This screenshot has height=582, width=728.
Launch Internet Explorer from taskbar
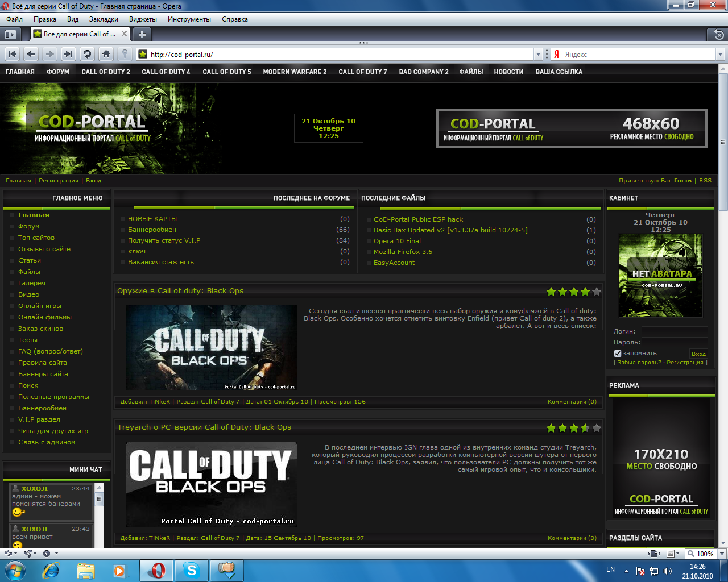point(51,570)
